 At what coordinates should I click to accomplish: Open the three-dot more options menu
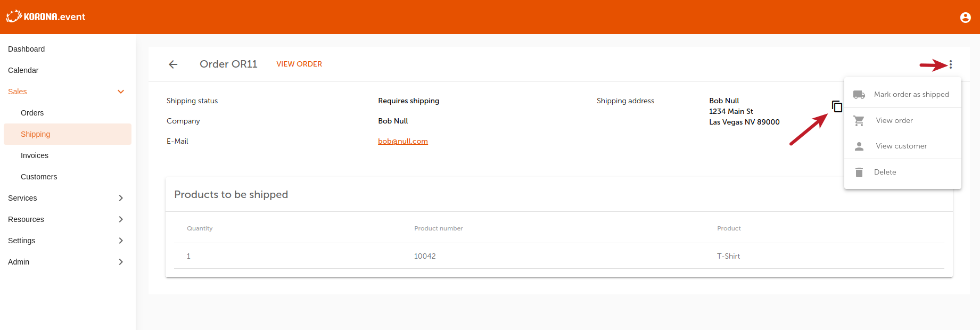tap(950, 64)
